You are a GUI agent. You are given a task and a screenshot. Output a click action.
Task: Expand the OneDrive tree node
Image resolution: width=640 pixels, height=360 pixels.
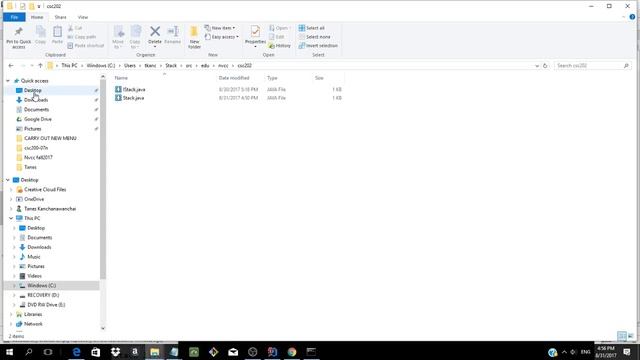click(x=11, y=199)
